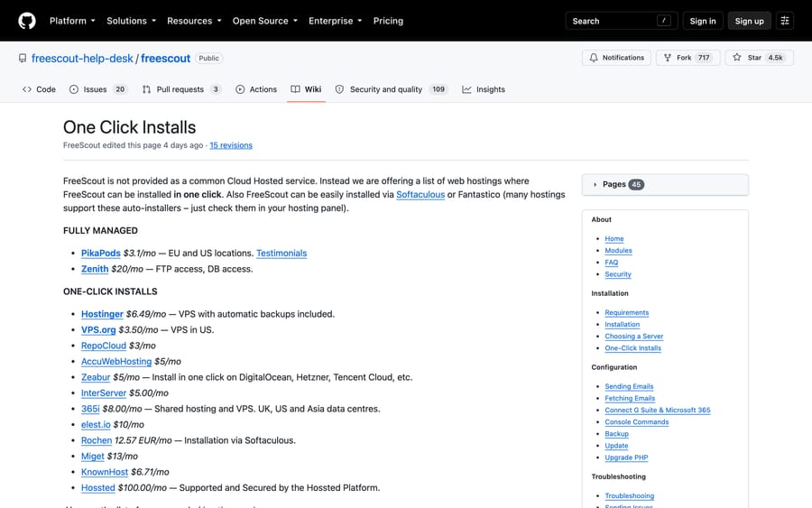
Task: Open the InterServer link
Action: 104,393
